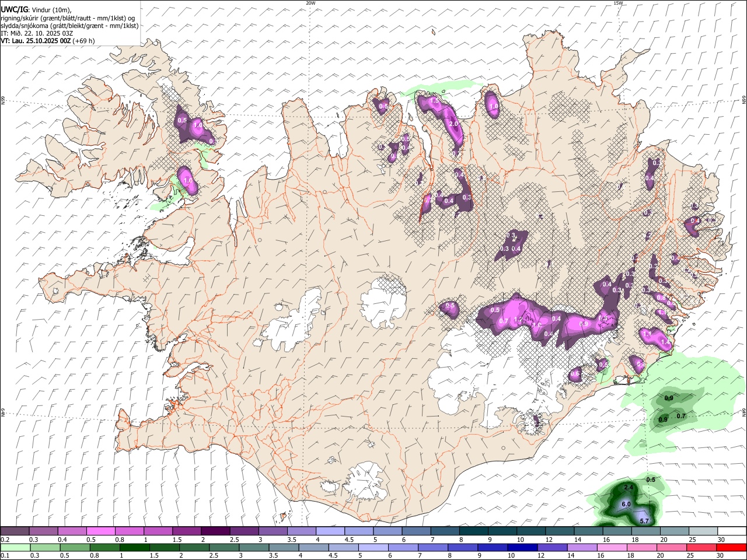
Task: Click the 2.0 snowfall value in the north
Action: [x=453, y=124]
